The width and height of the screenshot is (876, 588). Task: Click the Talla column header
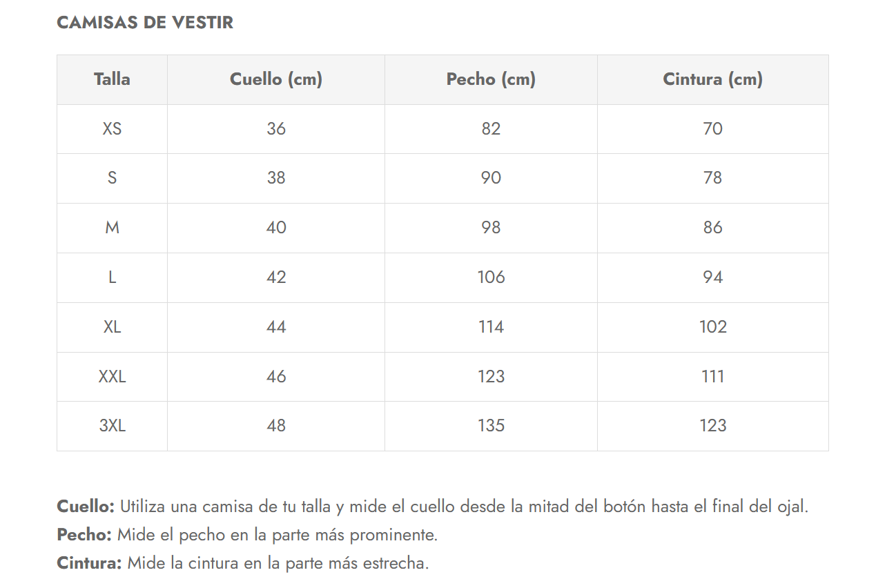(x=112, y=79)
